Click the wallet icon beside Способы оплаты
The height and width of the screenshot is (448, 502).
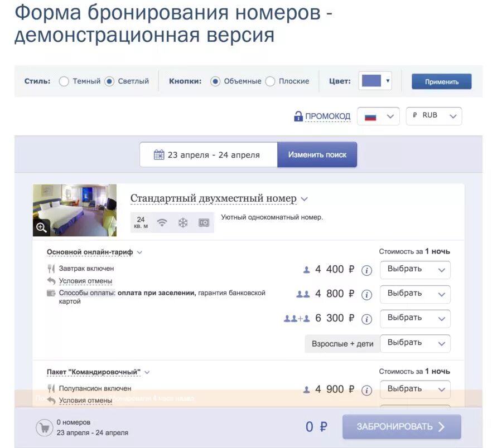click(x=51, y=293)
